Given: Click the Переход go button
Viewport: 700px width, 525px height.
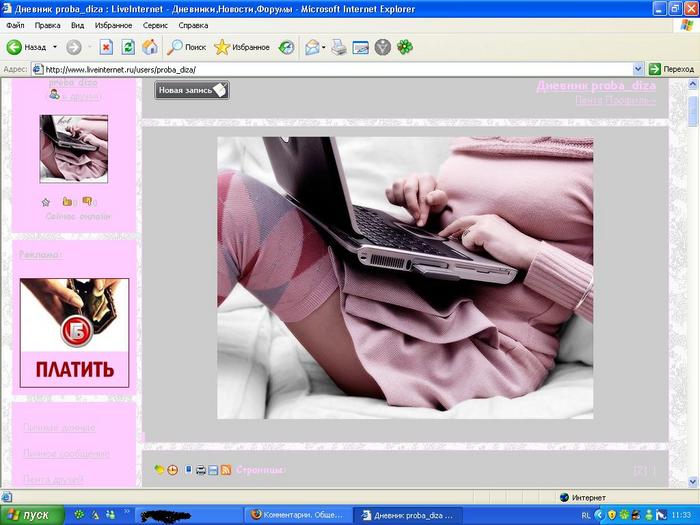Looking at the screenshot, I should coord(672,69).
